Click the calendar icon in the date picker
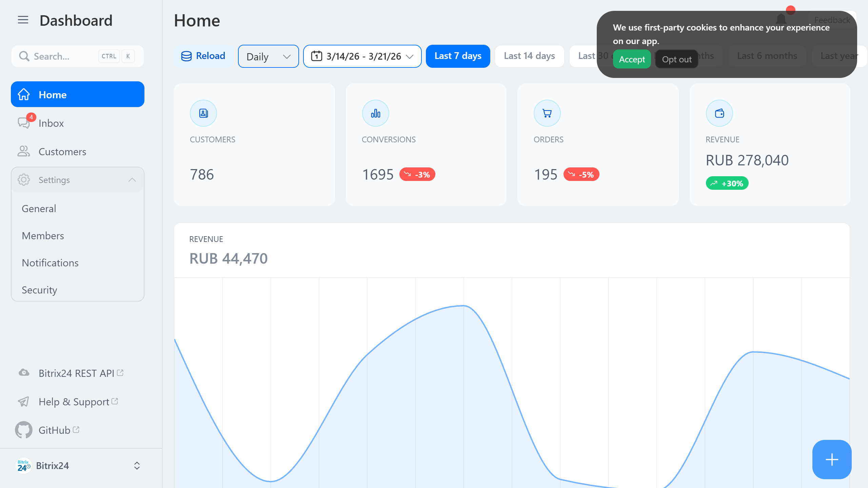The width and height of the screenshot is (868, 488). click(x=316, y=56)
